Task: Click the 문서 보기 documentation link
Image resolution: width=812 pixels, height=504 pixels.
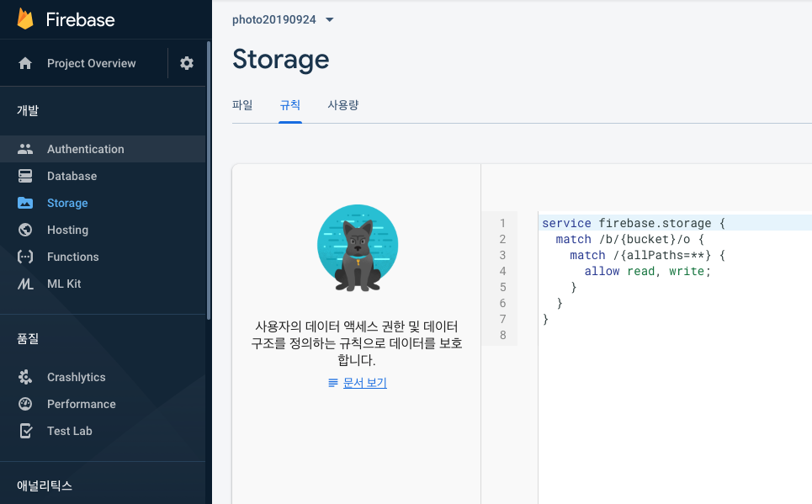Action: [364, 383]
